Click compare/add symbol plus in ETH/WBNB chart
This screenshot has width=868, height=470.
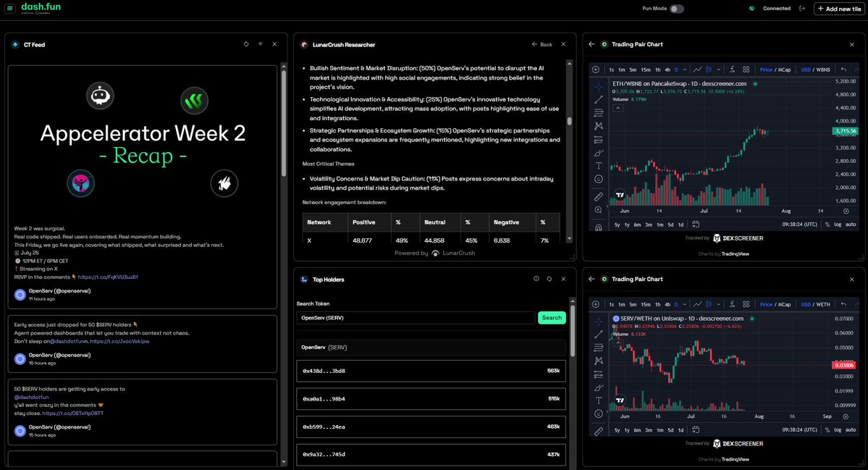[596, 70]
